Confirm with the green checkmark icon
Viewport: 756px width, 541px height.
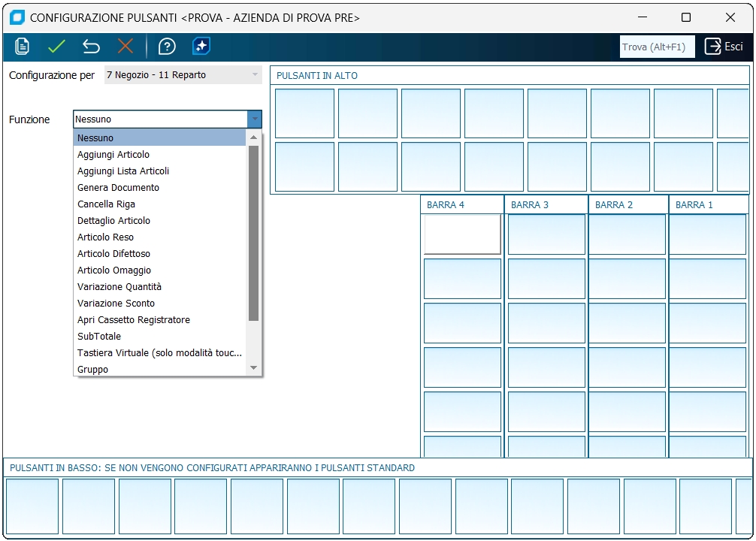pos(56,47)
